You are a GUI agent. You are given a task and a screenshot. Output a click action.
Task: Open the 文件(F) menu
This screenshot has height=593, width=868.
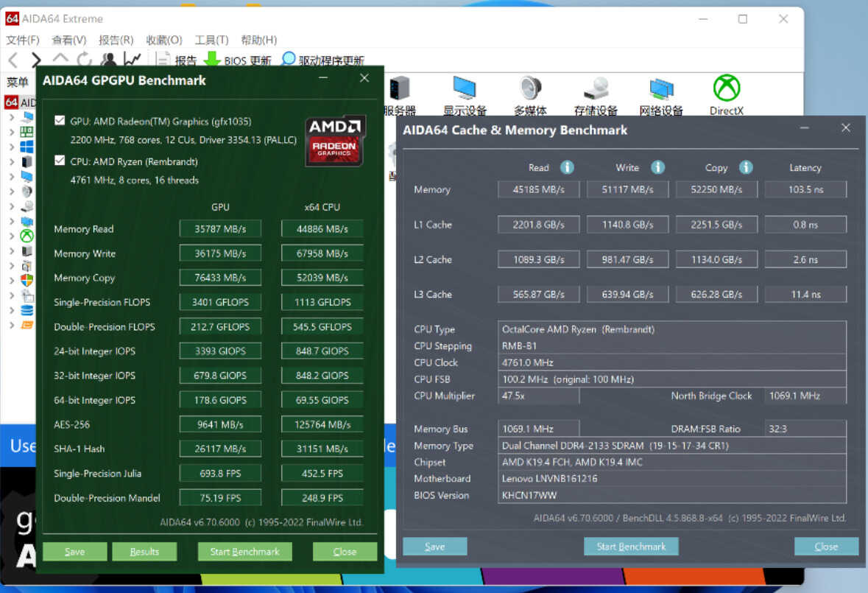pos(23,40)
